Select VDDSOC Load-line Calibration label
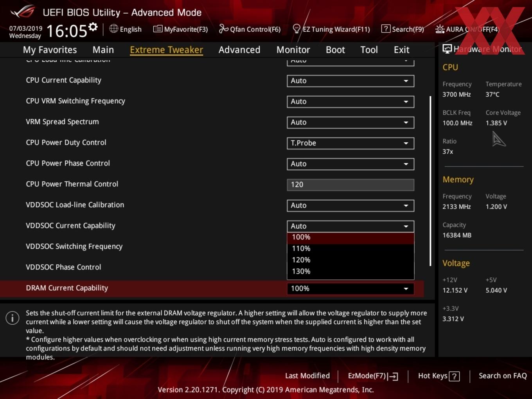Image resolution: width=532 pixels, height=399 pixels. tap(75, 205)
